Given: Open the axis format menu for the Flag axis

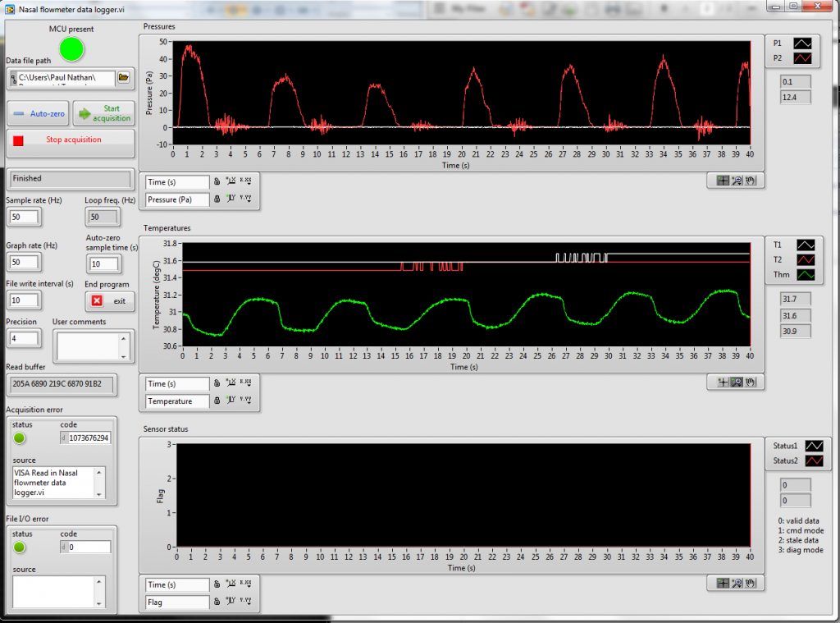Looking at the screenshot, I should coord(245,601).
